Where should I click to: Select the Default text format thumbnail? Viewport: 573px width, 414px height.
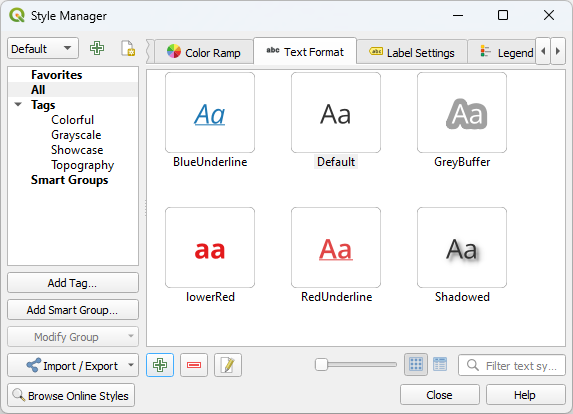[336, 113]
